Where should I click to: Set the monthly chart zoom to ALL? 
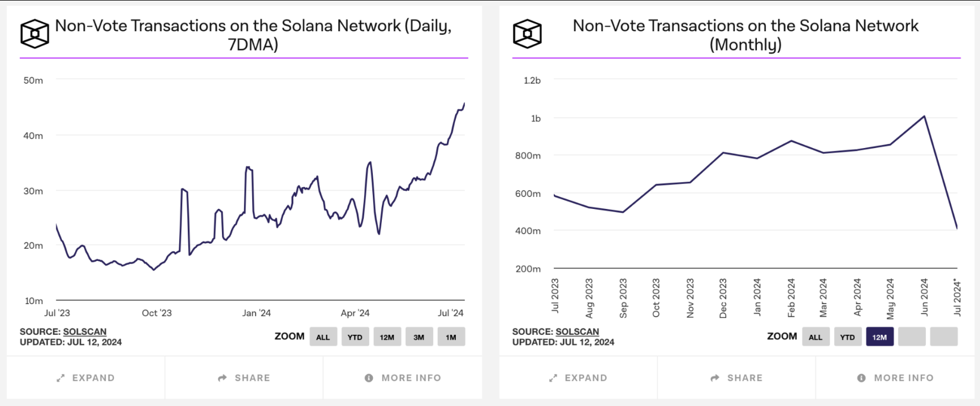click(x=816, y=337)
